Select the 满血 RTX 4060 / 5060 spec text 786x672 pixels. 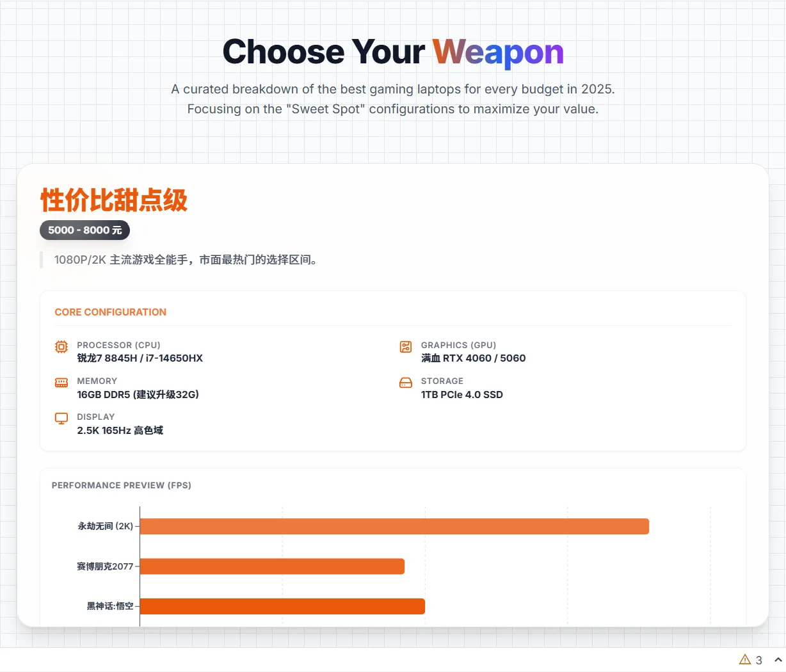pyautogui.click(x=474, y=358)
